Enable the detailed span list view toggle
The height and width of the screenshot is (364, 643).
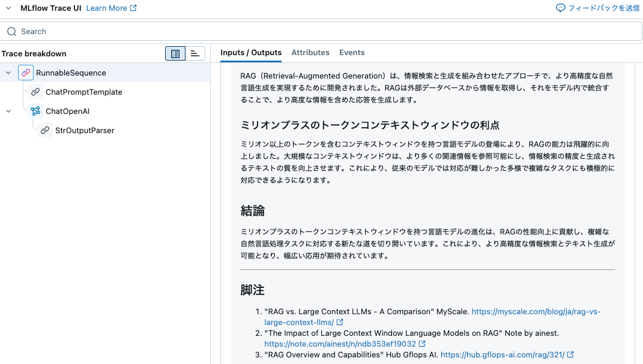pos(175,53)
